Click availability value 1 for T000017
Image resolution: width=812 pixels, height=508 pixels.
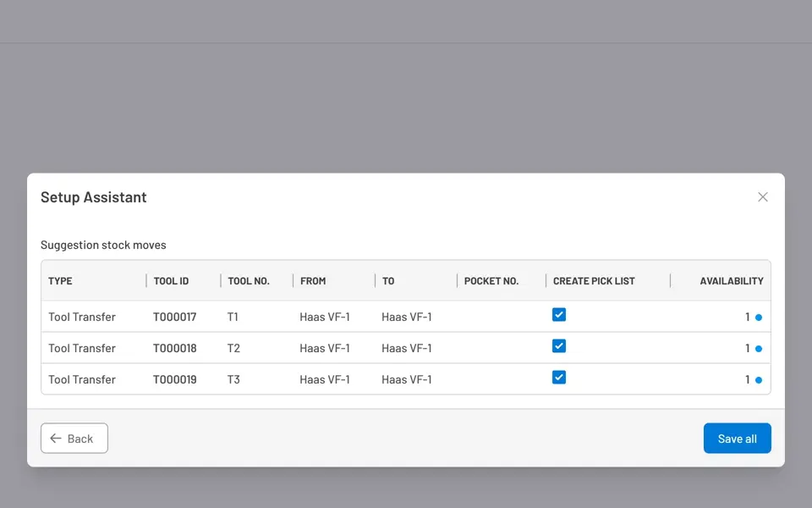pos(747,317)
